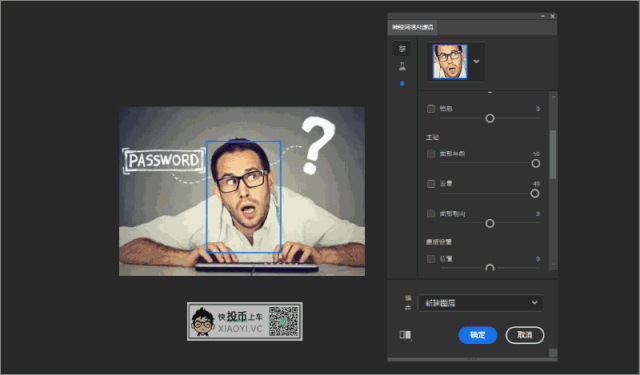Minimize the Neural Filters panel

[x=542, y=16]
